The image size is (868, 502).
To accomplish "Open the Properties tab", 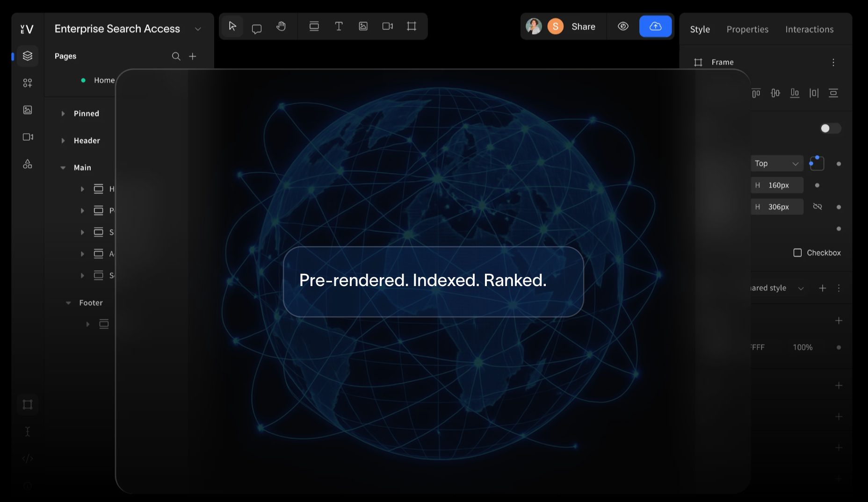I will point(747,29).
